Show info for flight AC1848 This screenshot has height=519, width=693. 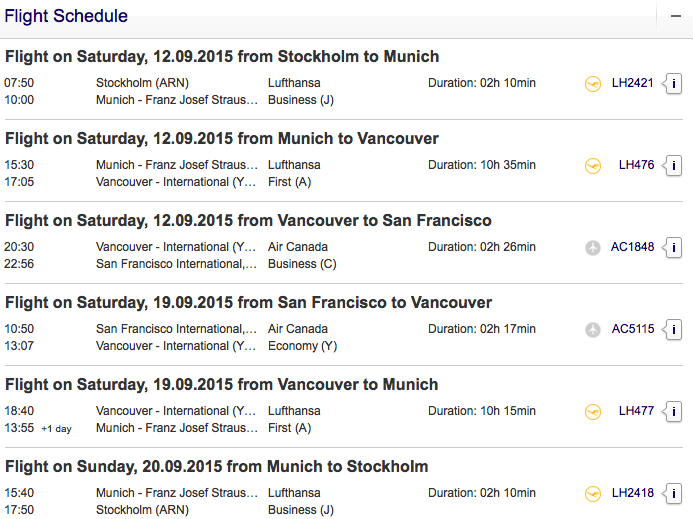click(x=674, y=247)
